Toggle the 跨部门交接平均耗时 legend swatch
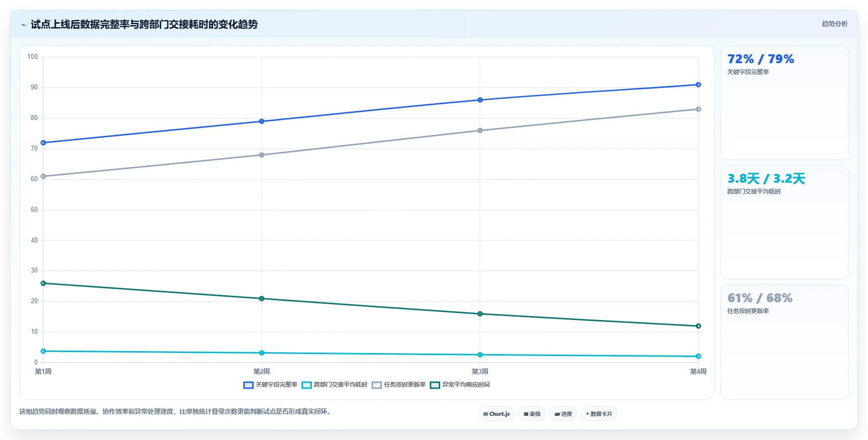Screen dimensions: 868x440 click(x=306, y=385)
